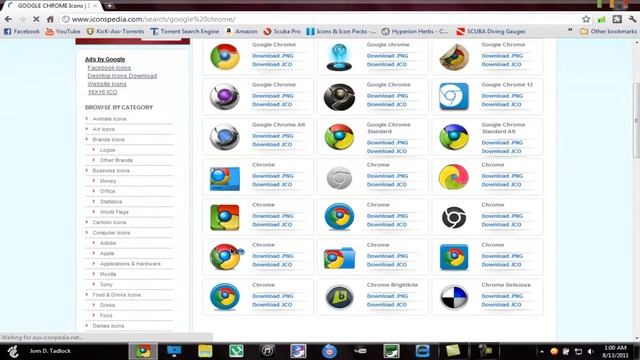Expand the bookmarks overflow chevron
Image resolution: width=640 pixels, height=360 pixels.
coord(570,31)
